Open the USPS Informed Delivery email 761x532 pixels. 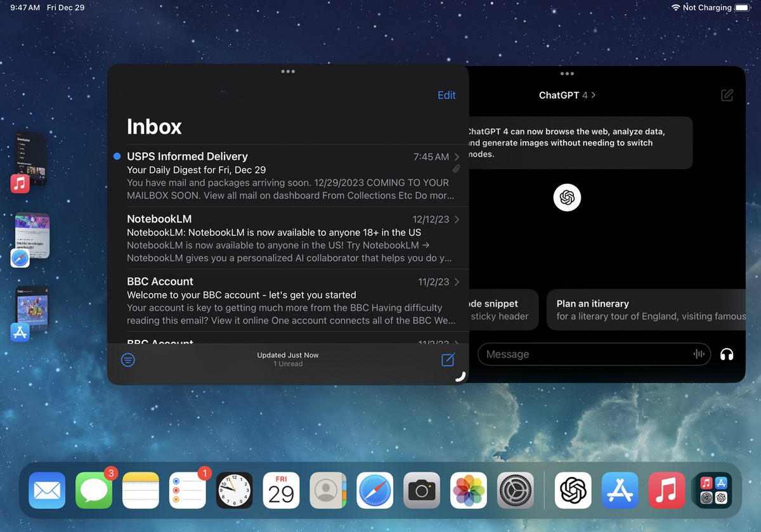[x=288, y=176]
